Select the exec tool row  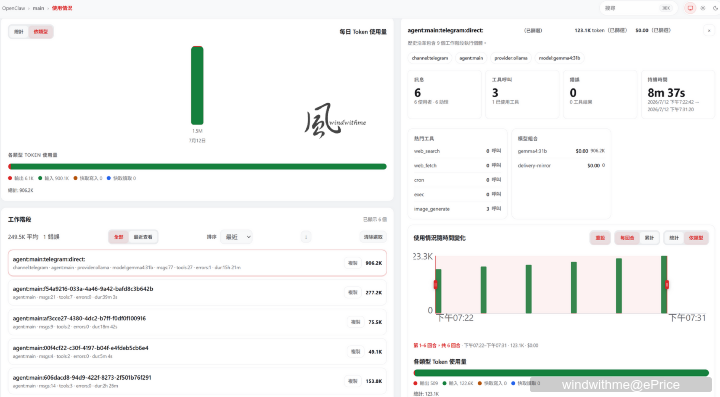click(457, 195)
